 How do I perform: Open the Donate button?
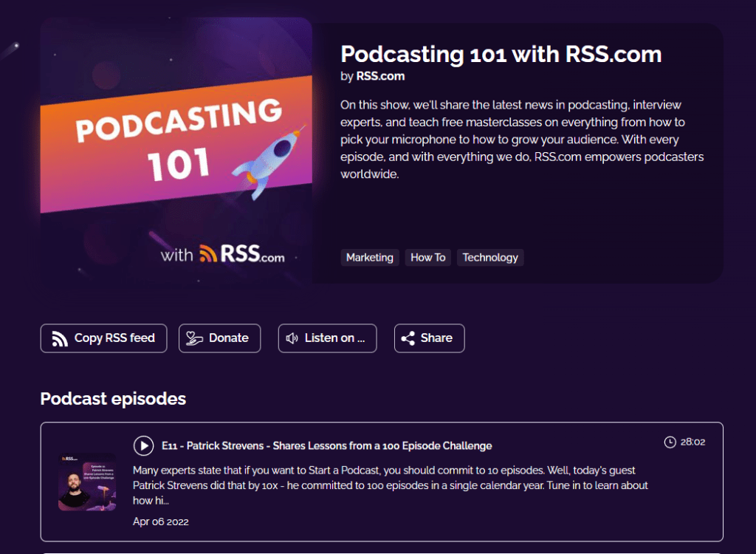[219, 338]
